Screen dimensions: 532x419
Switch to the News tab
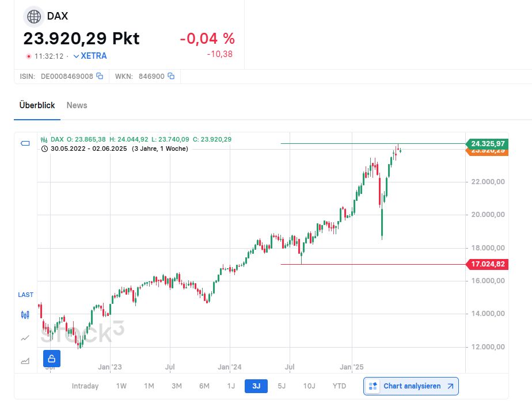77,105
